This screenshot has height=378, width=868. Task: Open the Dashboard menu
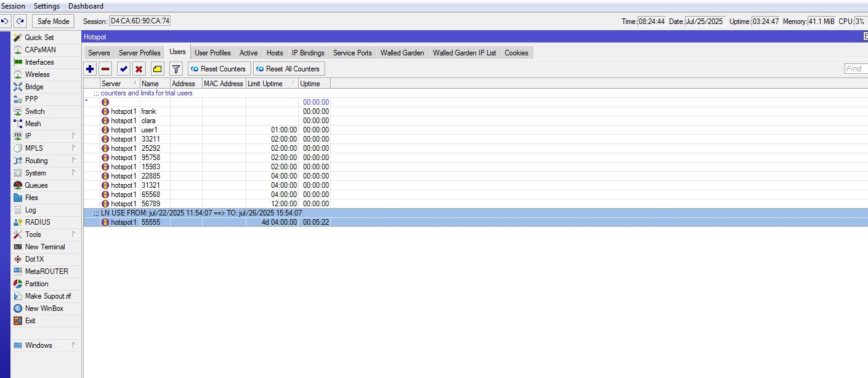tap(86, 6)
